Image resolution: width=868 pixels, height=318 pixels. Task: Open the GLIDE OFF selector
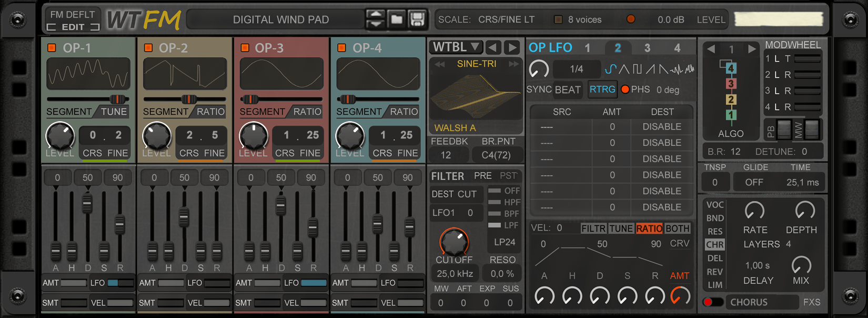click(x=754, y=182)
